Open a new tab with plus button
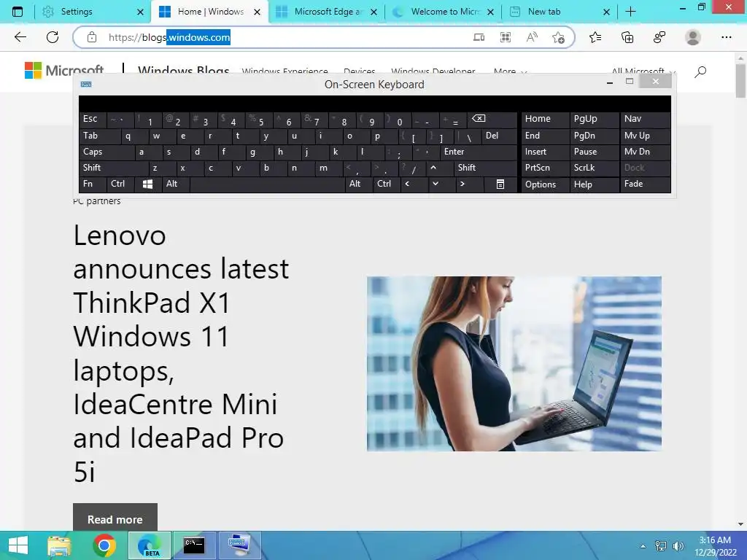Screen dimensions: 747x560 pyautogui.click(x=630, y=12)
